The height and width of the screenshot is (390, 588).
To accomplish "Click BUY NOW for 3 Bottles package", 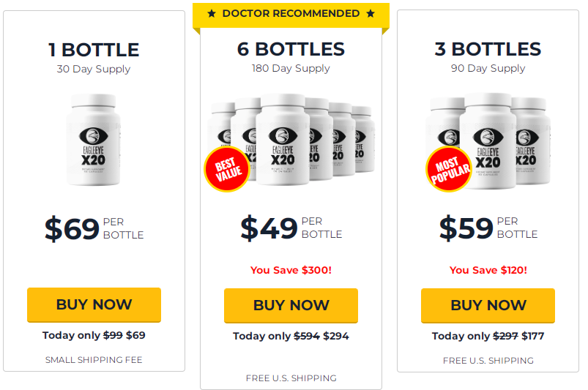I will point(488,305).
